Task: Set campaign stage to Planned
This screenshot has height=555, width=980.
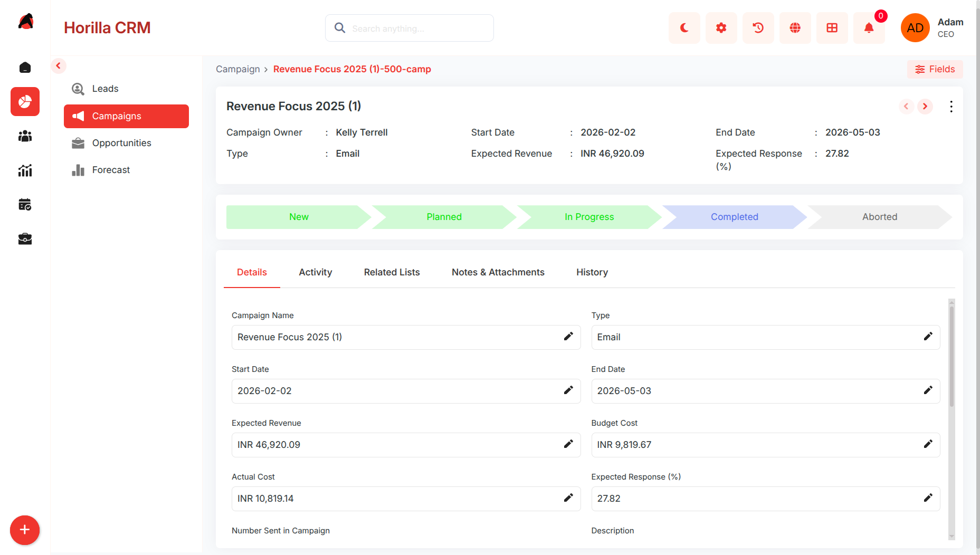Action: (x=444, y=217)
